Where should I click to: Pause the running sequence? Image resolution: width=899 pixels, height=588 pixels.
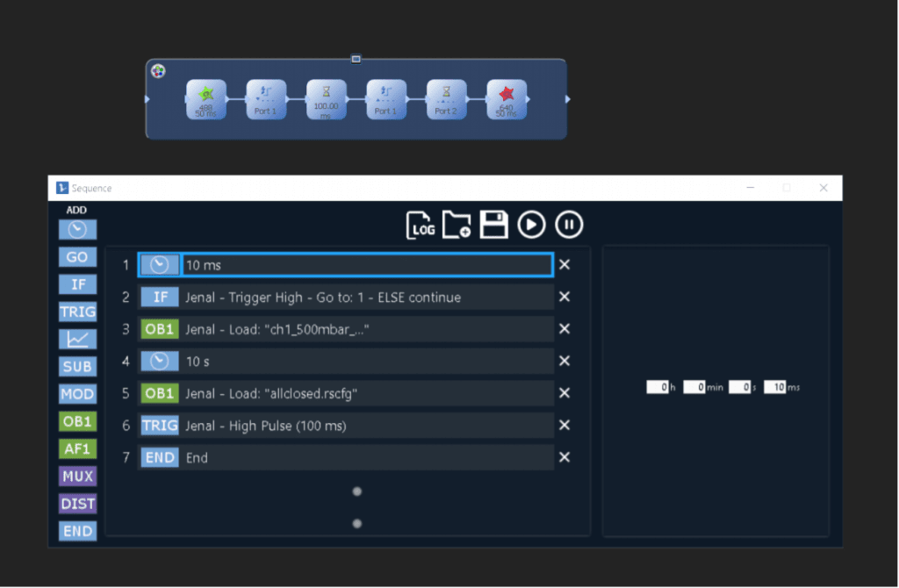(x=569, y=226)
